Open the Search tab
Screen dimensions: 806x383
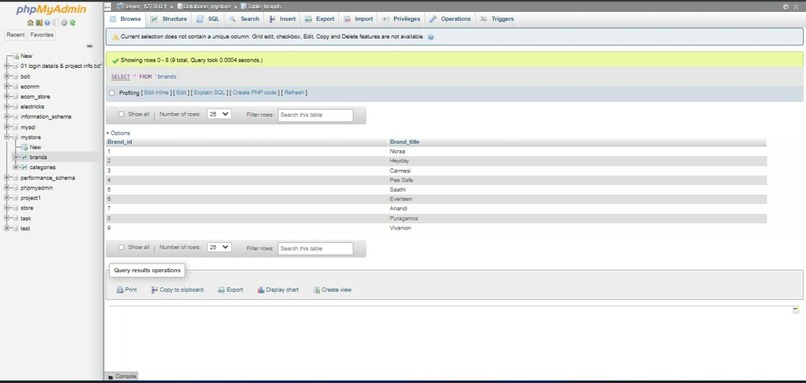click(x=244, y=19)
